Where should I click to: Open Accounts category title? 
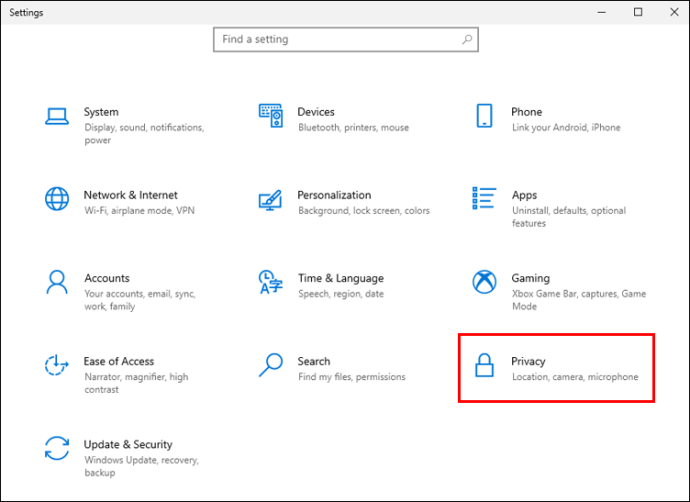pos(107,278)
